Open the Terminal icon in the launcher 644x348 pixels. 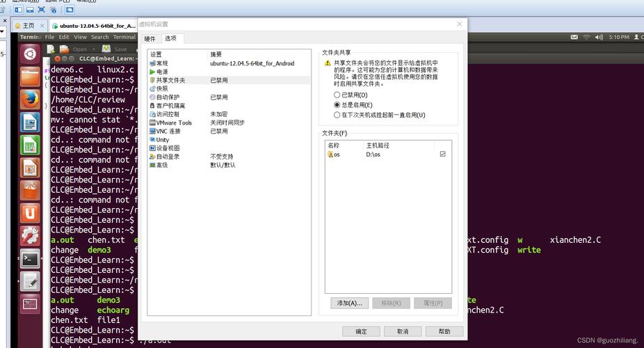29,259
